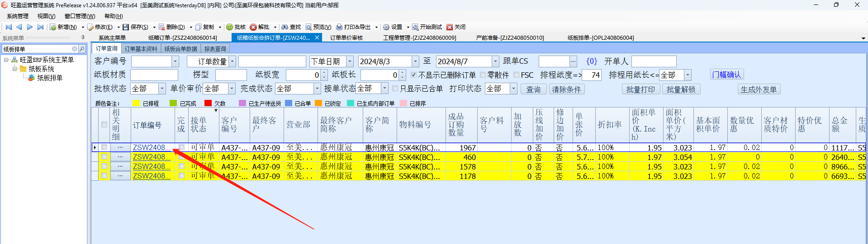
Task: Click the 修改(E) edit toolbar icon
Action: pyautogui.click(x=90, y=27)
